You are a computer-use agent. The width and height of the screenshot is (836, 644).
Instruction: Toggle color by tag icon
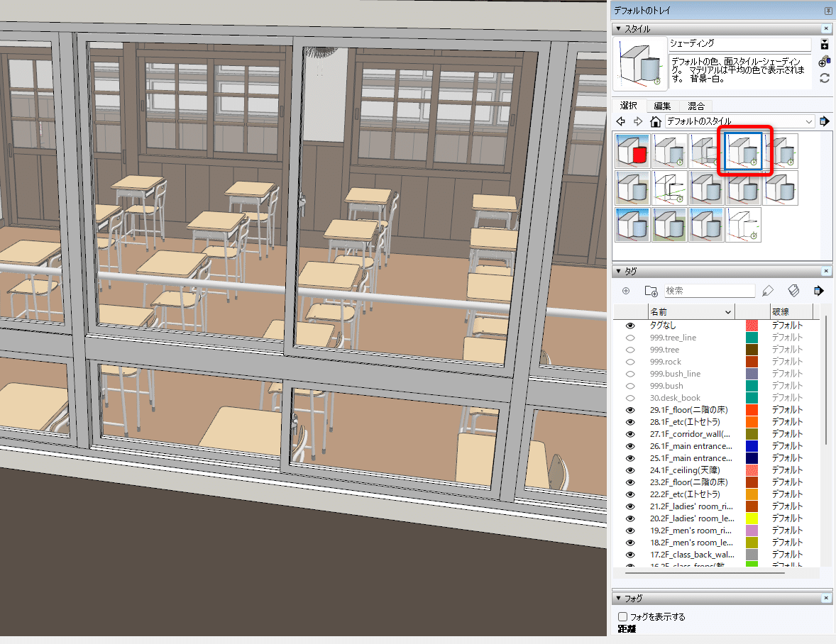pos(793,291)
